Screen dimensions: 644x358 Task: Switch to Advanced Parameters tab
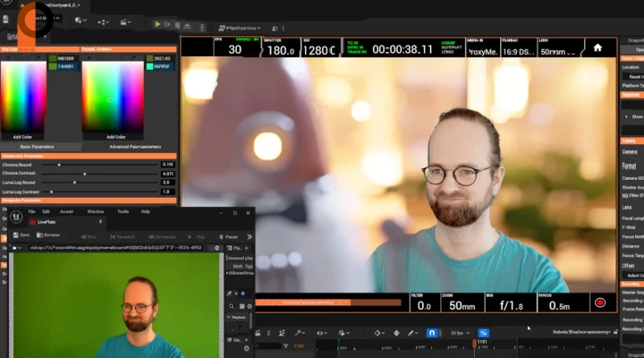point(135,146)
